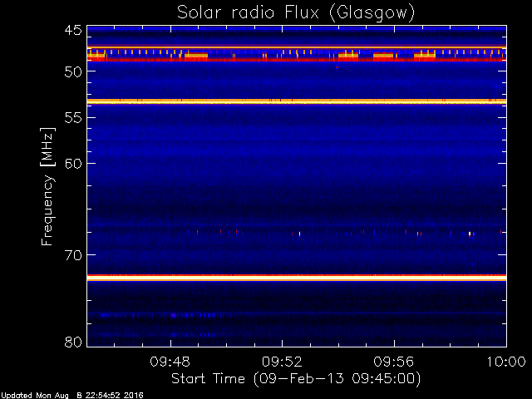Click the 09:52 time tick label

pyautogui.click(x=282, y=362)
